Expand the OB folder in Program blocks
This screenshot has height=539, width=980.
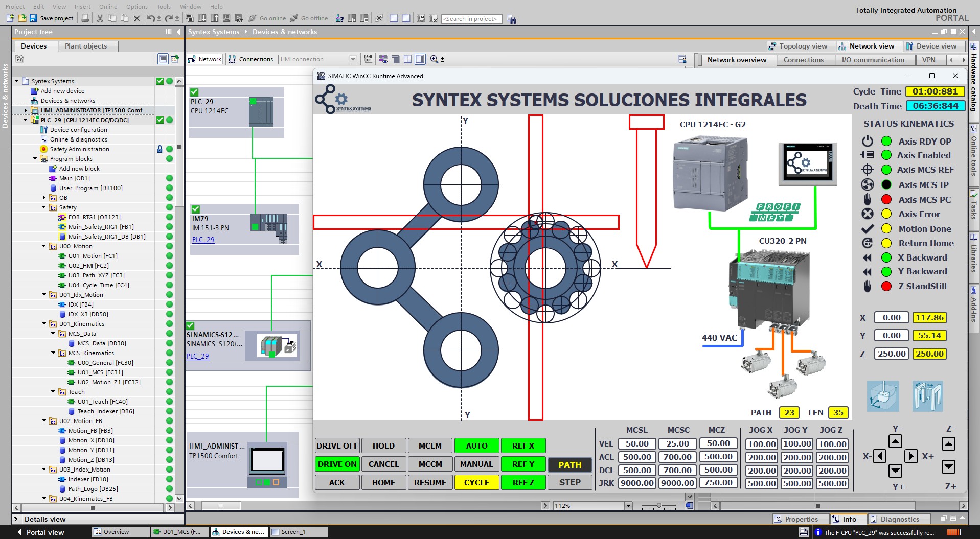43,198
